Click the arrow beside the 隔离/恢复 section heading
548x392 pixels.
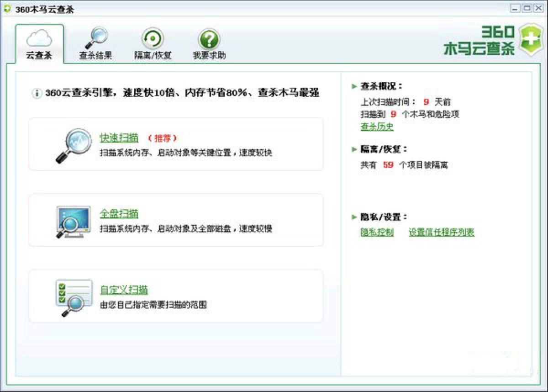coord(354,149)
